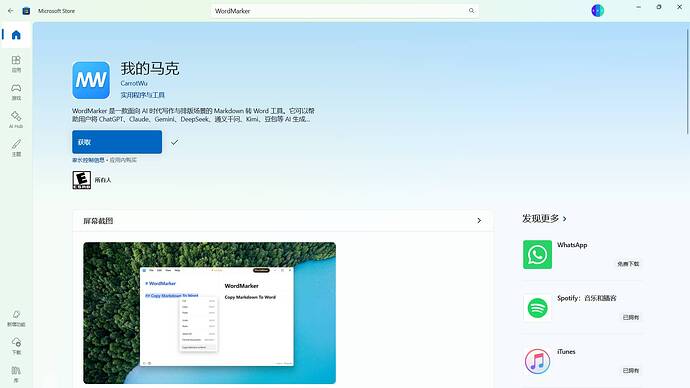Go back using the back arrow

click(x=11, y=11)
